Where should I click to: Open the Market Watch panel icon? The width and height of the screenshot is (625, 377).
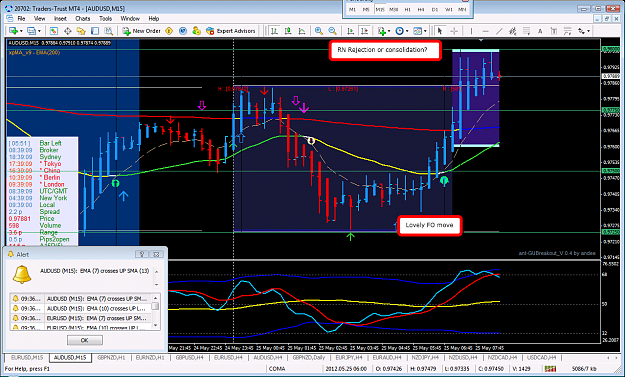tap(54, 31)
